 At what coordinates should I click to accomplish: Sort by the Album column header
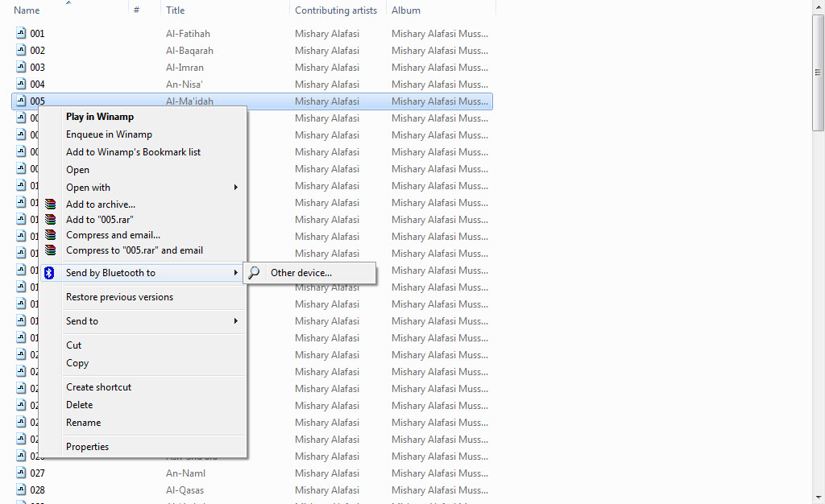point(406,10)
